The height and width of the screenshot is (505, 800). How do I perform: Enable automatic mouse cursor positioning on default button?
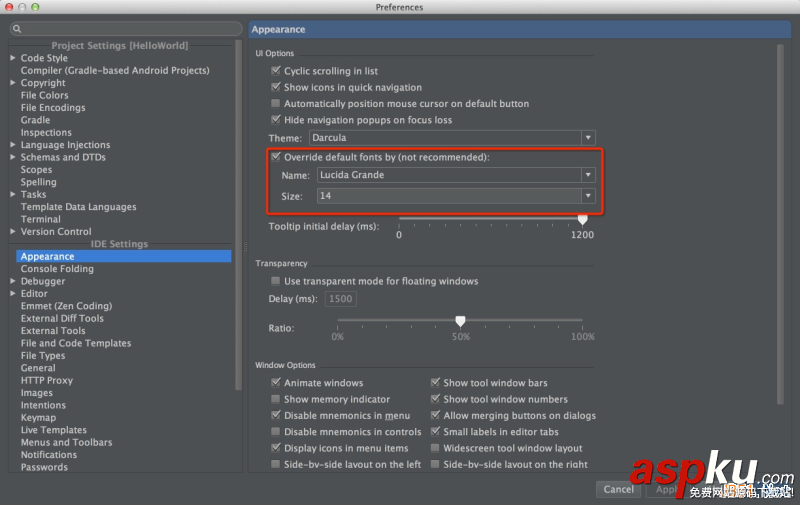pos(276,103)
